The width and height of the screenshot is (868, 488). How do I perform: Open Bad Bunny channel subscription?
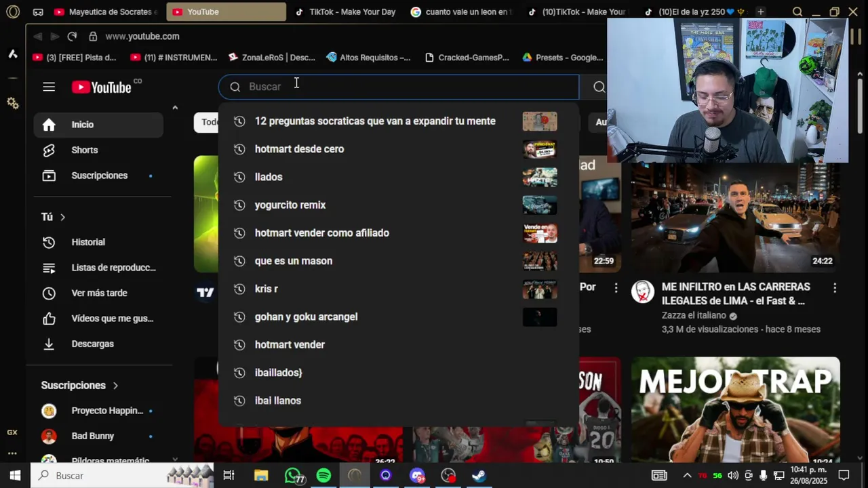click(98, 436)
